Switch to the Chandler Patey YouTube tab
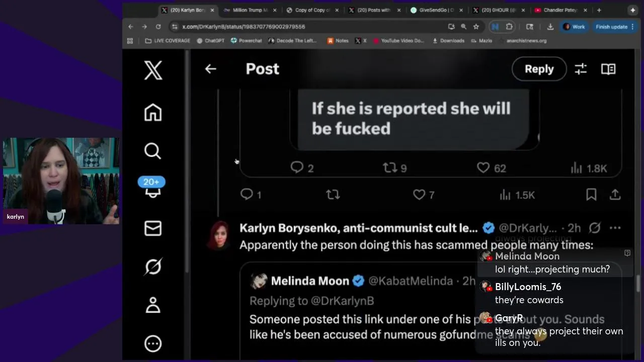Screen dimensions: 644x362 click(x=560, y=10)
